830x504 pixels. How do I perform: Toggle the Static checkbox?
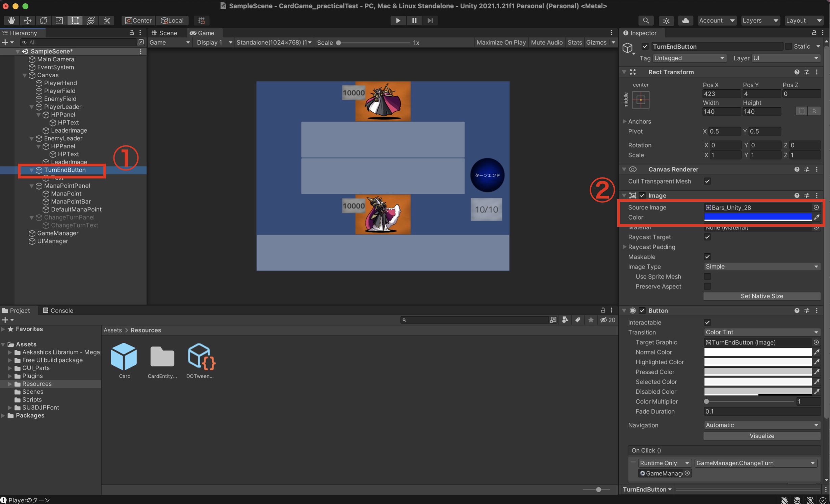pyautogui.click(x=788, y=47)
